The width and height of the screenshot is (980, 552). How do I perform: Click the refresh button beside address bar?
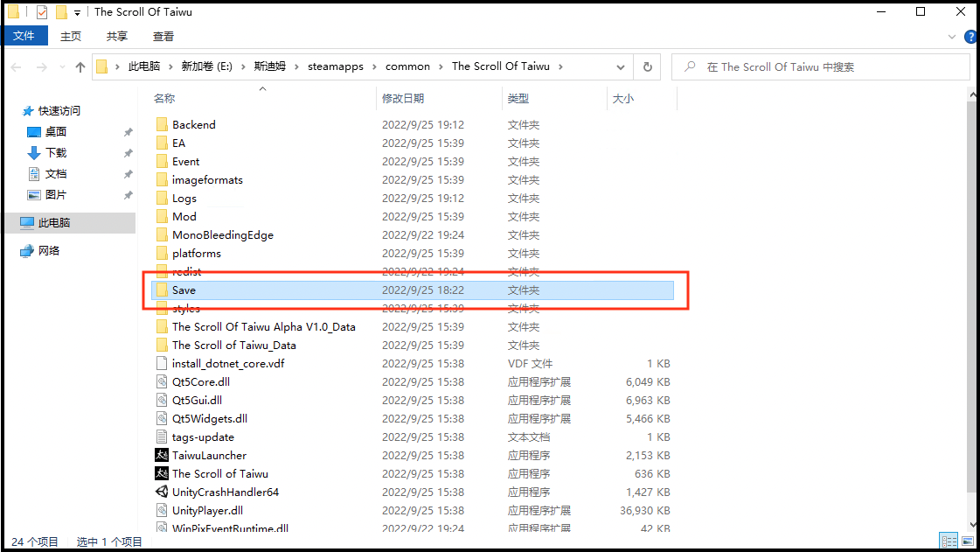coord(648,66)
